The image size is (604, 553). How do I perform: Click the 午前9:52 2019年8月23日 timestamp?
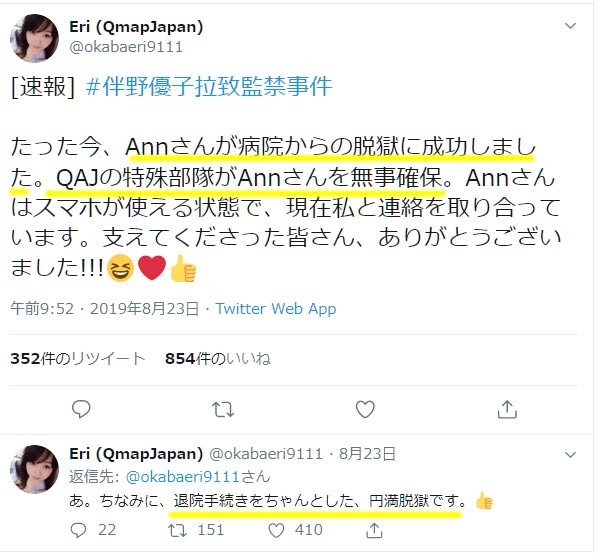pos(104,308)
